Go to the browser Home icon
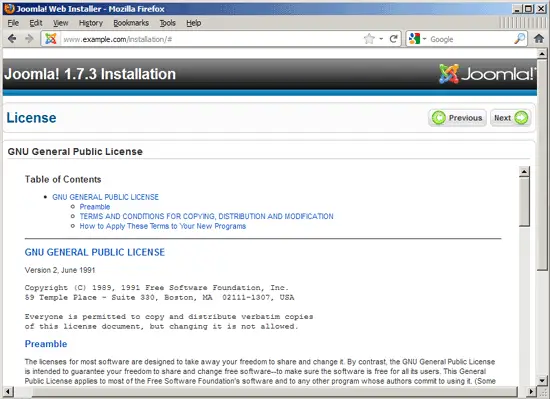This screenshot has height=399, width=550. click(539, 39)
